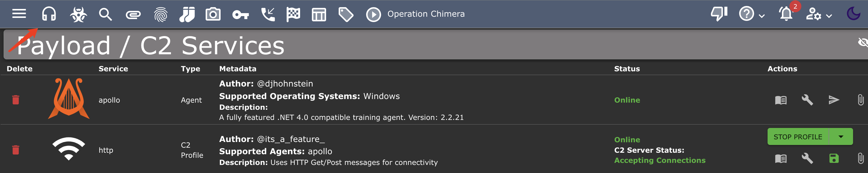Open the tags icon in toolbar
868x173 pixels.
point(346,15)
